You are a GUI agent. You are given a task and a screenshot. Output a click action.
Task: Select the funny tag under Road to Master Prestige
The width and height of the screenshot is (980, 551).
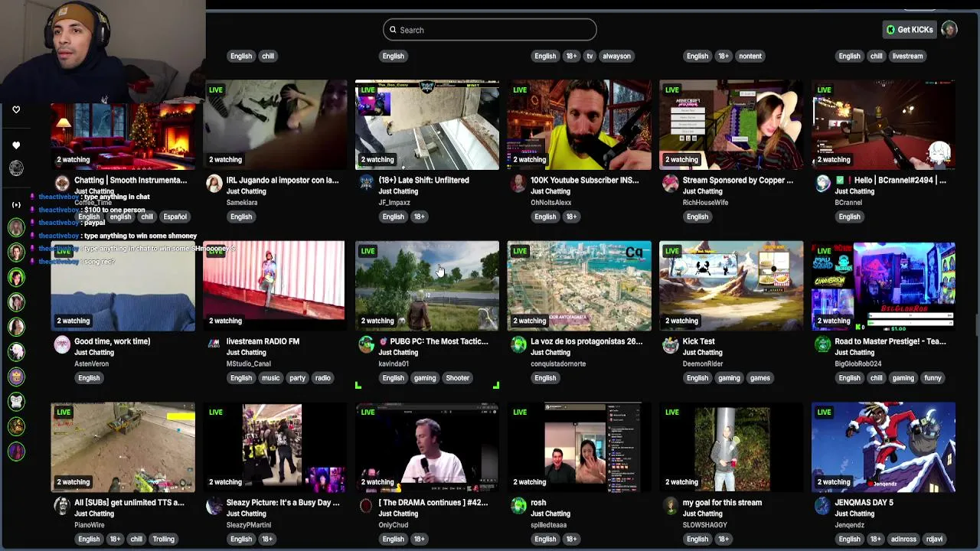pos(933,378)
